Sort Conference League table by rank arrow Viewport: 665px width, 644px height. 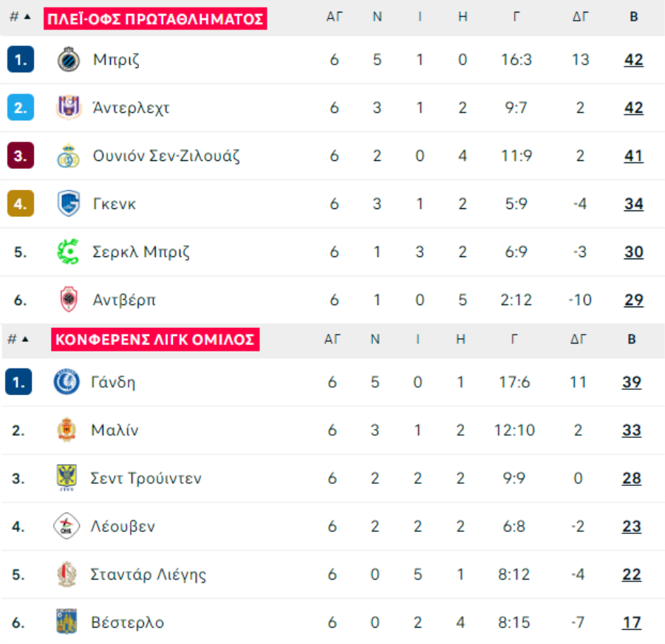pyautogui.click(x=25, y=339)
